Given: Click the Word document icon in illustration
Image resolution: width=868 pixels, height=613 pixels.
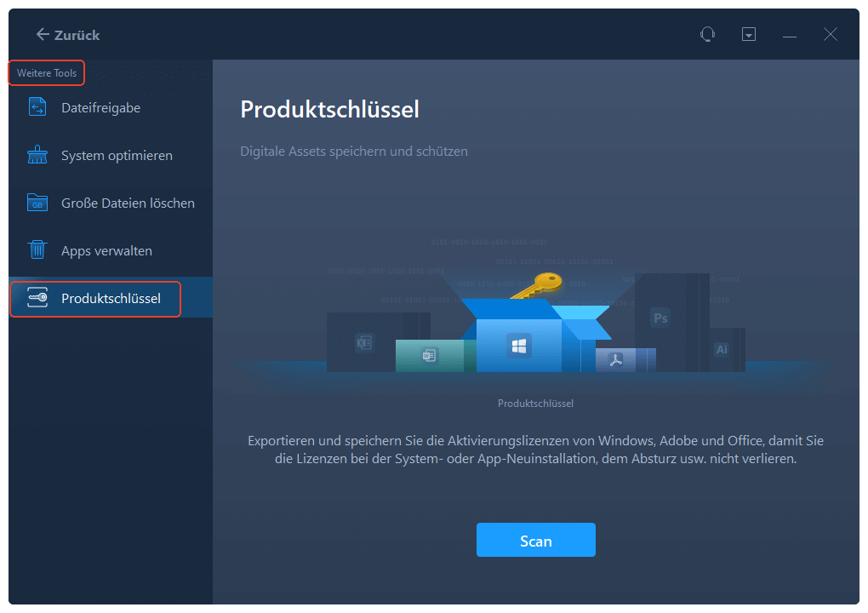Looking at the screenshot, I should click(x=429, y=356).
